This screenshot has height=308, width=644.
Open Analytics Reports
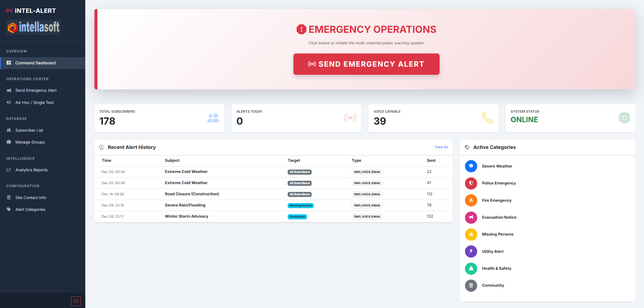click(31, 170)
